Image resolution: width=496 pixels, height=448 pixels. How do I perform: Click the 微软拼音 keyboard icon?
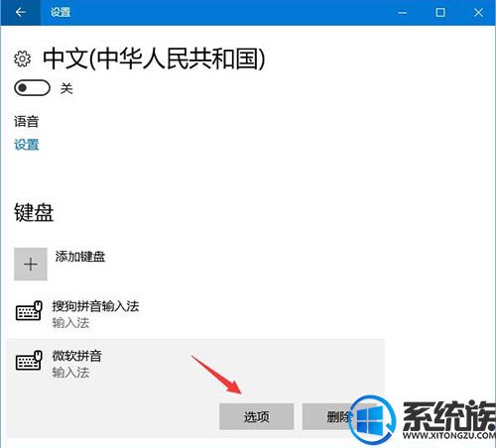tap(29, 361)
